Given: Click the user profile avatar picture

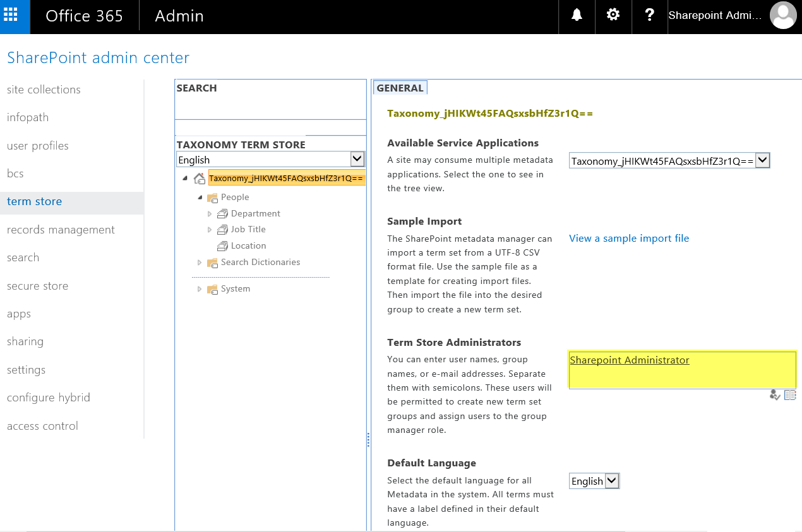Looking at the screenshot, I should tap(783, 16).
